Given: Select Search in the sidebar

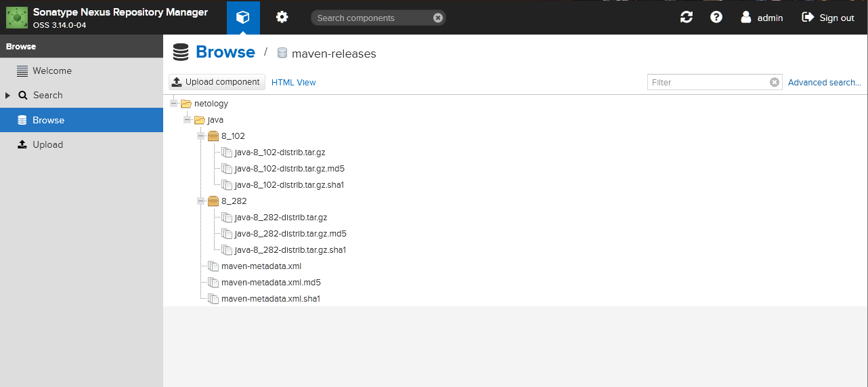Looking at the screenshot, I should 81,96.
